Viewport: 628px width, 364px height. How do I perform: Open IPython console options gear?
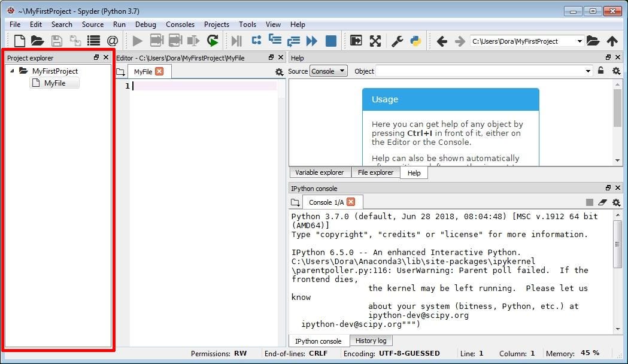[616, 202]
